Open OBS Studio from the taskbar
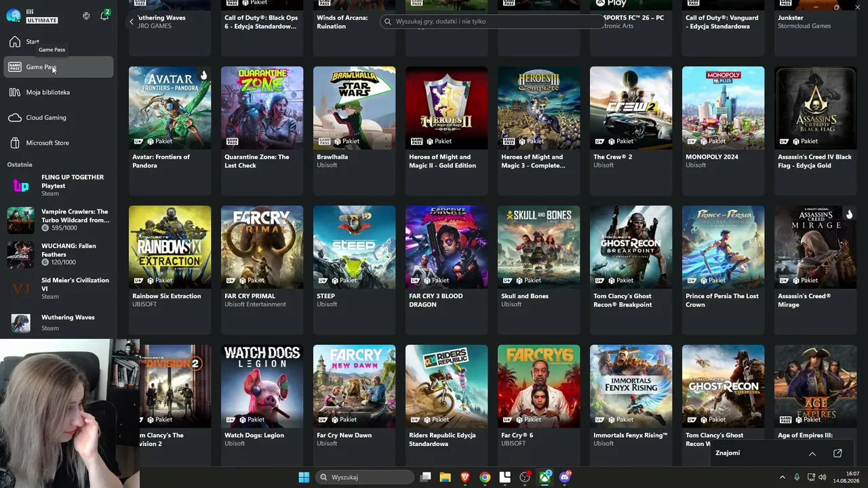This screenshot has height=488, width=868. 525,477
